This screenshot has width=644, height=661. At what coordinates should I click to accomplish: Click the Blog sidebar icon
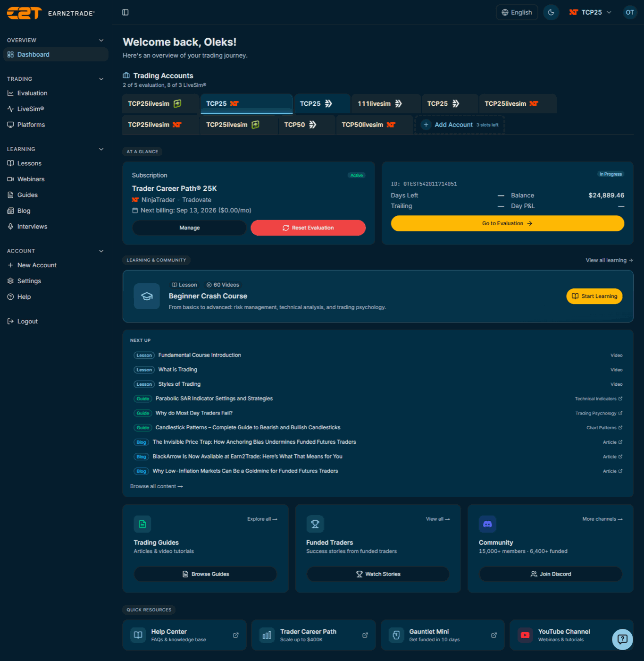point(10,211)
